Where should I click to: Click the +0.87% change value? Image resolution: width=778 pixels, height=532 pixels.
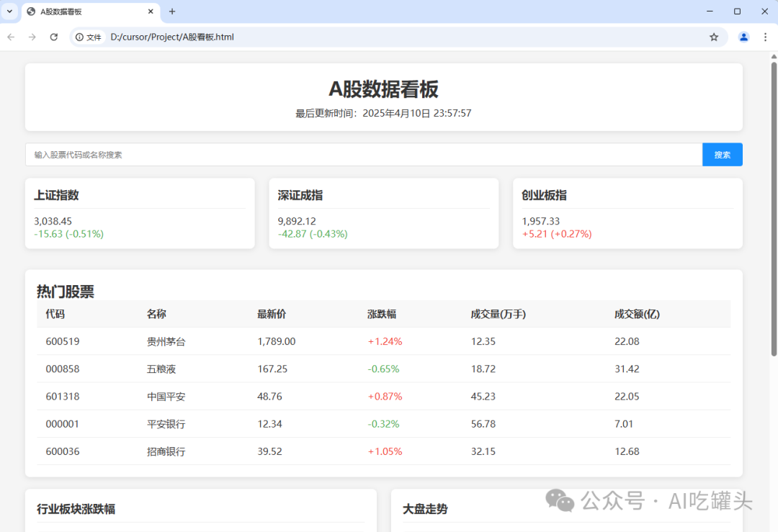385,397
